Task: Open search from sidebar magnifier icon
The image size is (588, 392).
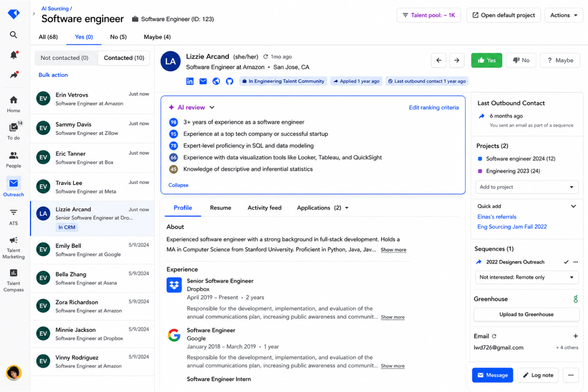Action: 14,35
